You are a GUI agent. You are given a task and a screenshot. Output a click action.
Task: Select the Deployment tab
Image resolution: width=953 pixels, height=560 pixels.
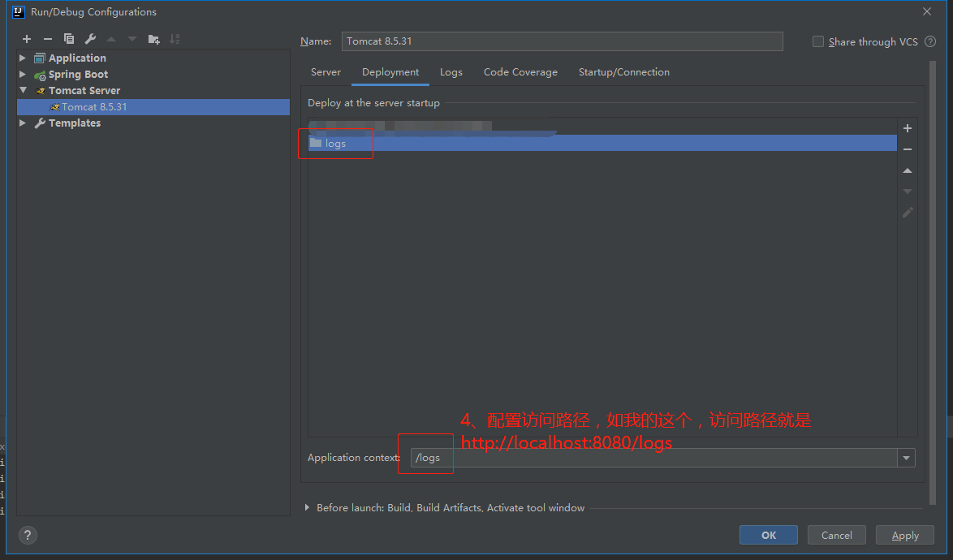pos(390,71)
